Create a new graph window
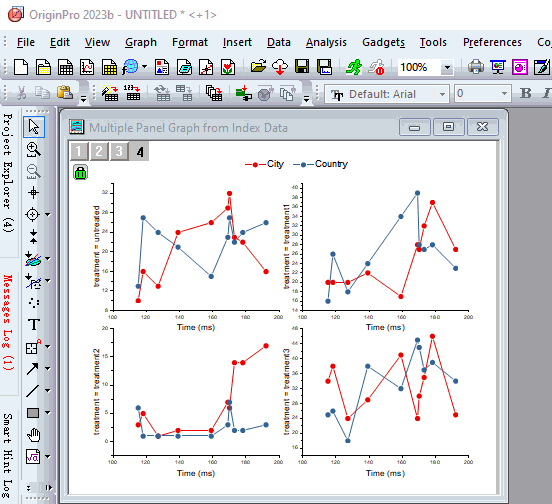Viewport: 552px width, 504px height. (87, 67)
